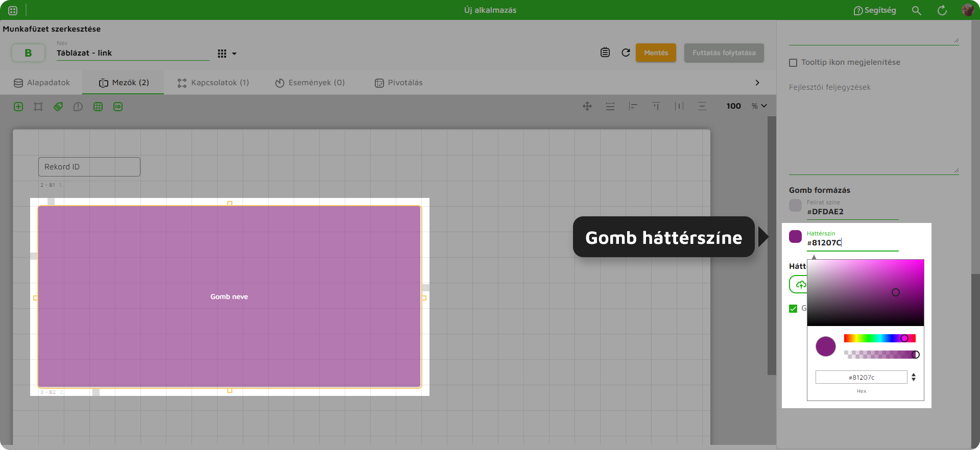Toggle color format with up-down arrows

[x=914, y=377]
